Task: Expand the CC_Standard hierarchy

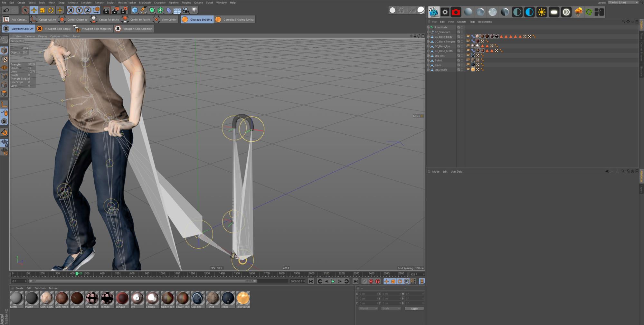Action: pyautogui.click(x=428, y=32)
